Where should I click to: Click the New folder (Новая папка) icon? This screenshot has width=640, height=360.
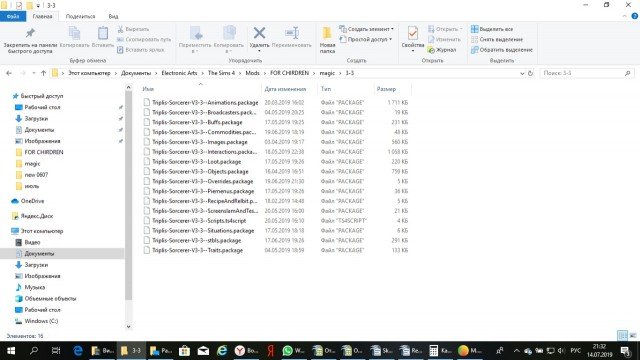(x=327, y=33)
